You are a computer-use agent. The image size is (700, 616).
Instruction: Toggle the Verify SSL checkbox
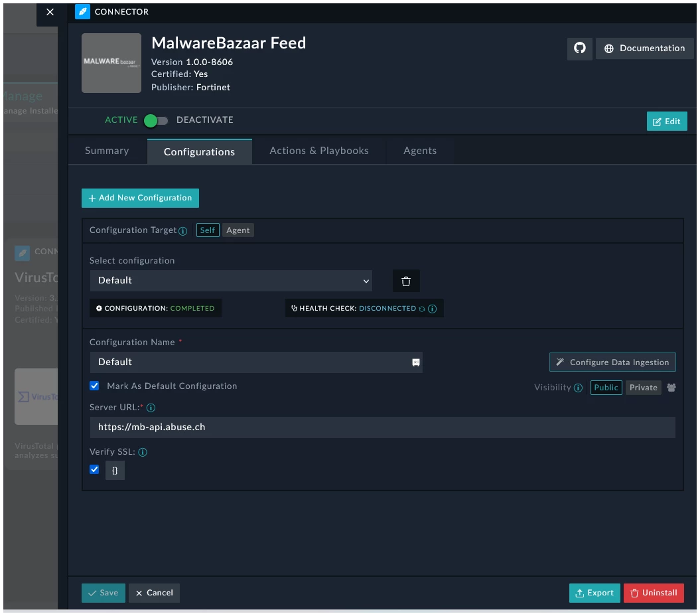(x=94, y=469)
